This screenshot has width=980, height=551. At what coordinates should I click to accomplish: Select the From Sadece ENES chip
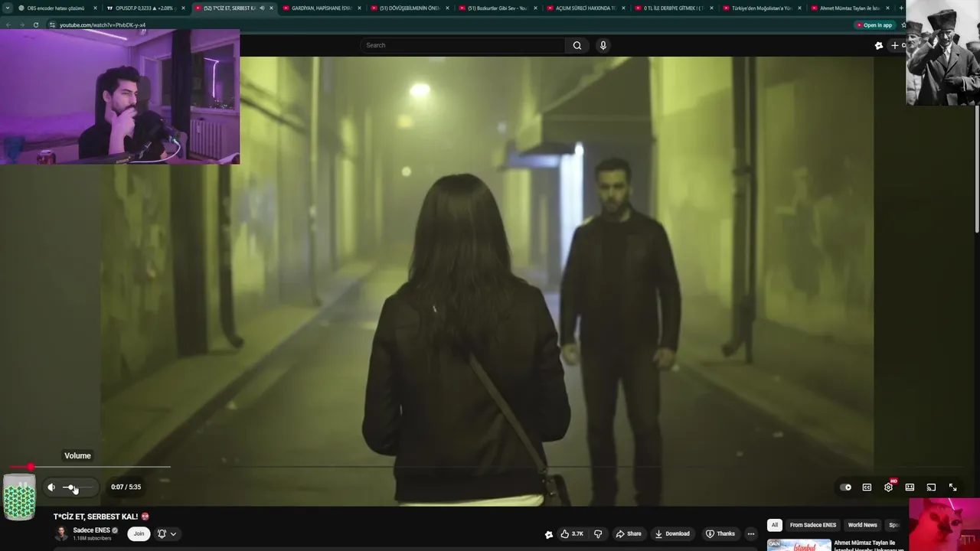point(813,525)
